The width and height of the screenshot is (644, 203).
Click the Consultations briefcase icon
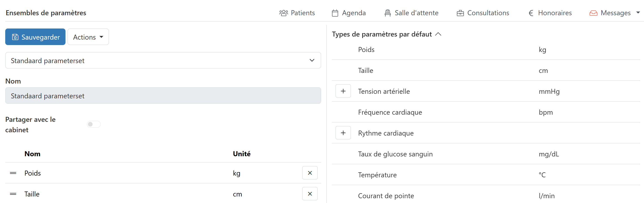[x=460, y=13]
